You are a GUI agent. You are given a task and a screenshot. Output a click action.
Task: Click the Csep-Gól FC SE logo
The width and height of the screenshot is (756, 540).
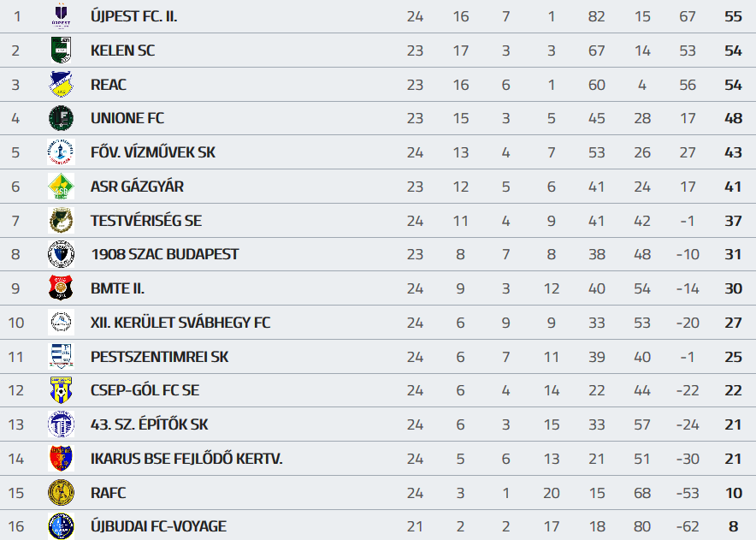pos(61,390)
